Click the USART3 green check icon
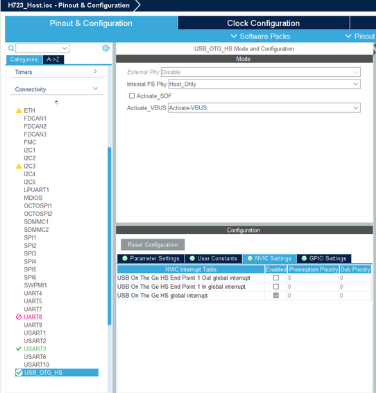Viewport: 376px width, 393px height. (x=19, y=349)
